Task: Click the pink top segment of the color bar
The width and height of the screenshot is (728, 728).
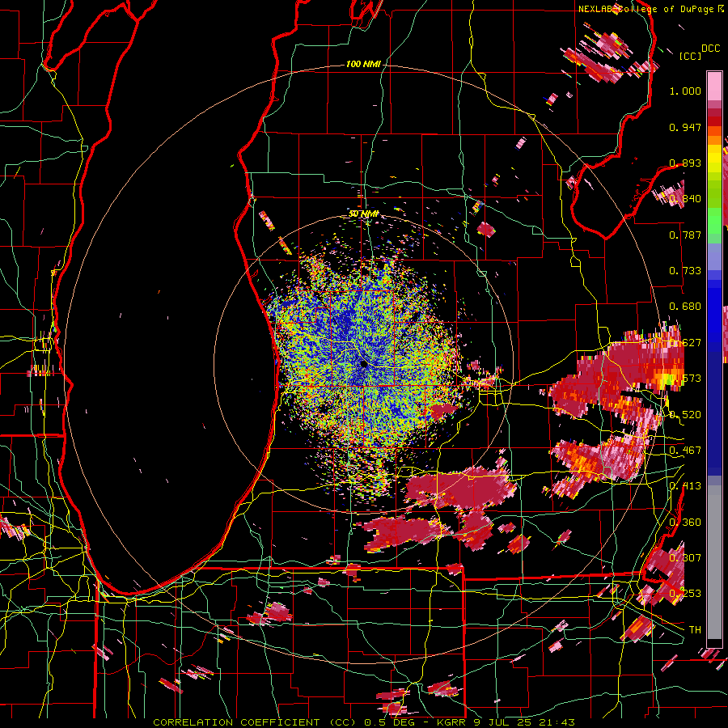Action: pyautogui.click(x=714, y=87)
